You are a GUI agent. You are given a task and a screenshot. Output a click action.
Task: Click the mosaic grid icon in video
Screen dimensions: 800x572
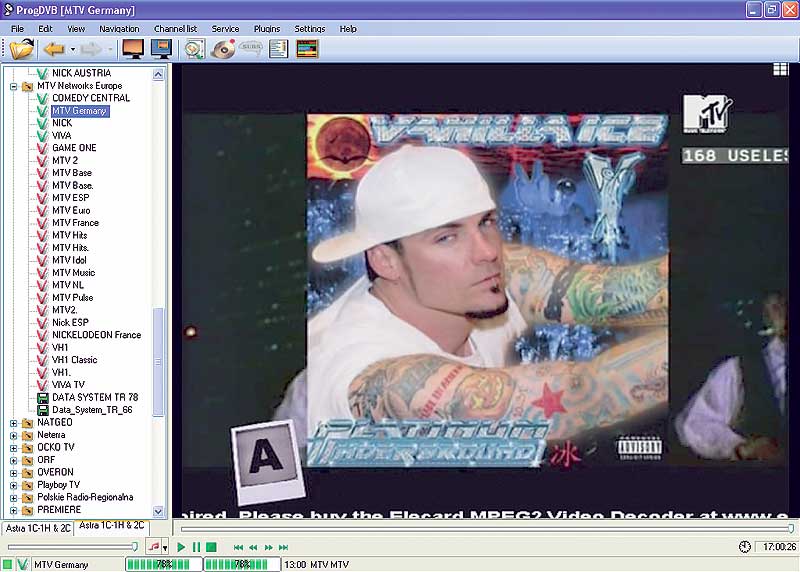coord(781,70)
